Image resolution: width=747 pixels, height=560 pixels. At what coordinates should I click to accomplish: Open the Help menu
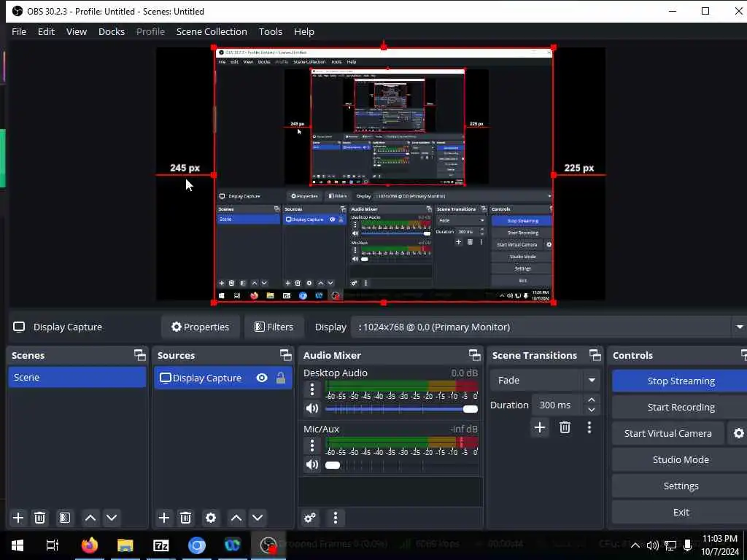coord(304,31)
